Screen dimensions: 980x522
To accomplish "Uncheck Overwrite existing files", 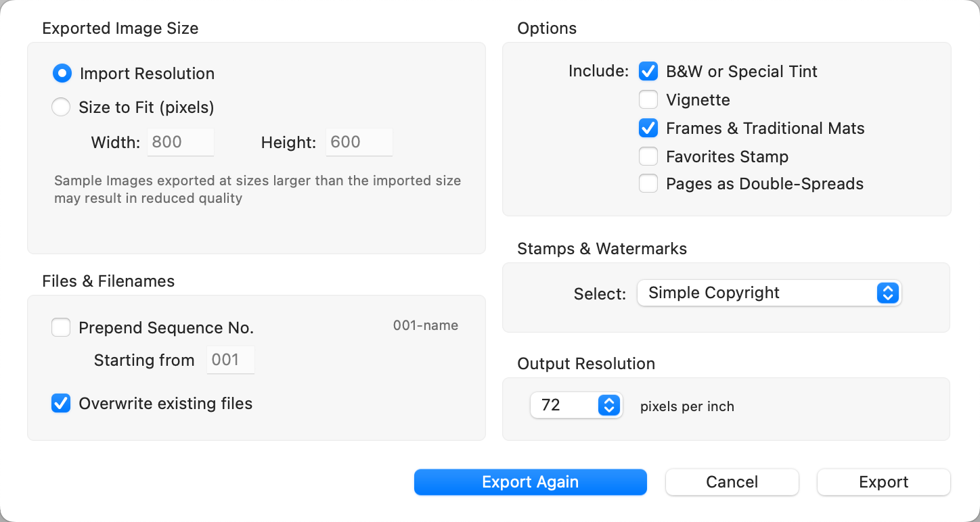I will tap(61, 404).
